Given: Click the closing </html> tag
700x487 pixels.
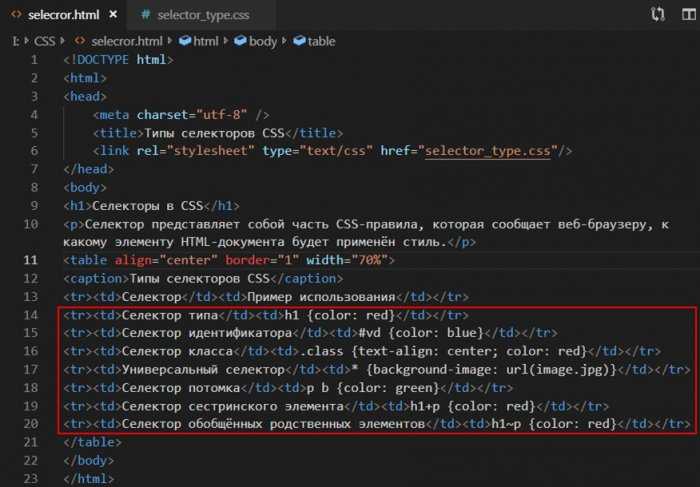Looking at the screenshot, I should tap(89, 479).
